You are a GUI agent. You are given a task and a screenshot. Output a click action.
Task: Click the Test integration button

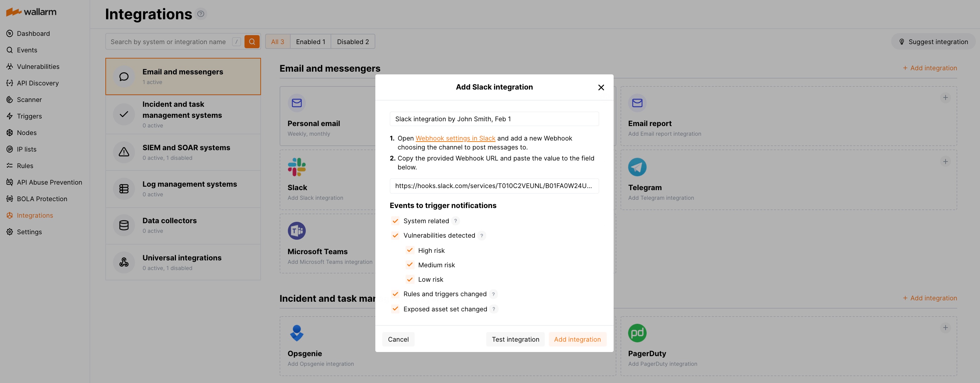pos(515,339)
